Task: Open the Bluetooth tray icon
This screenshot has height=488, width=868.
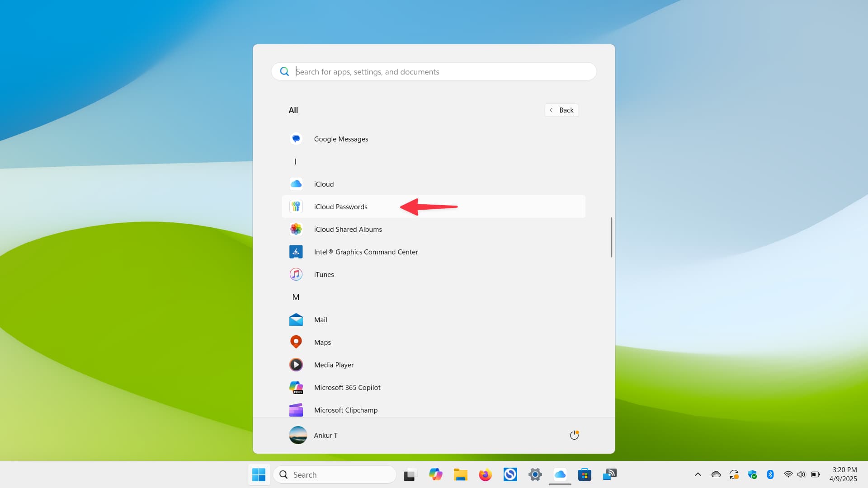Action: 770,474
